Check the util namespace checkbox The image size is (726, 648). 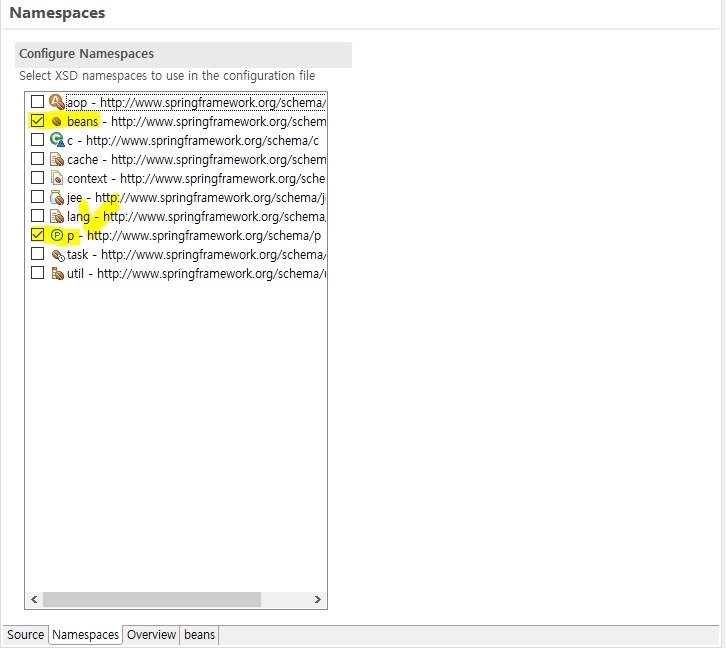38,273
